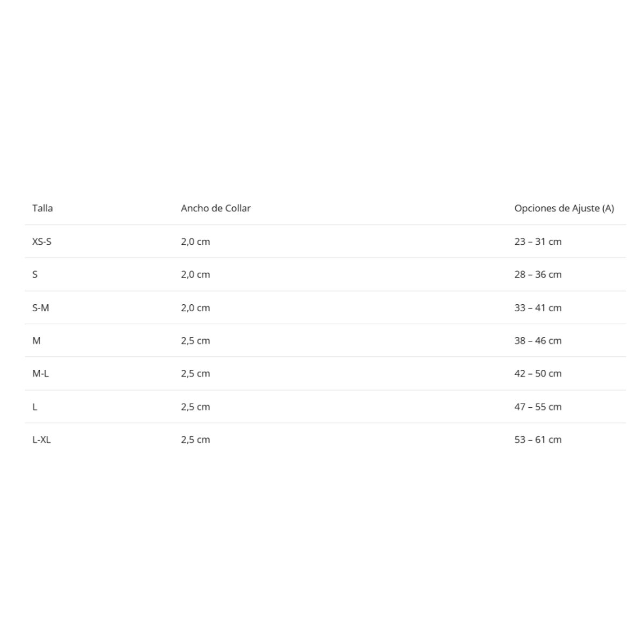Click the Opciones de Ajuste (A) header
This screenshot has width=644, height=644.
564,208
